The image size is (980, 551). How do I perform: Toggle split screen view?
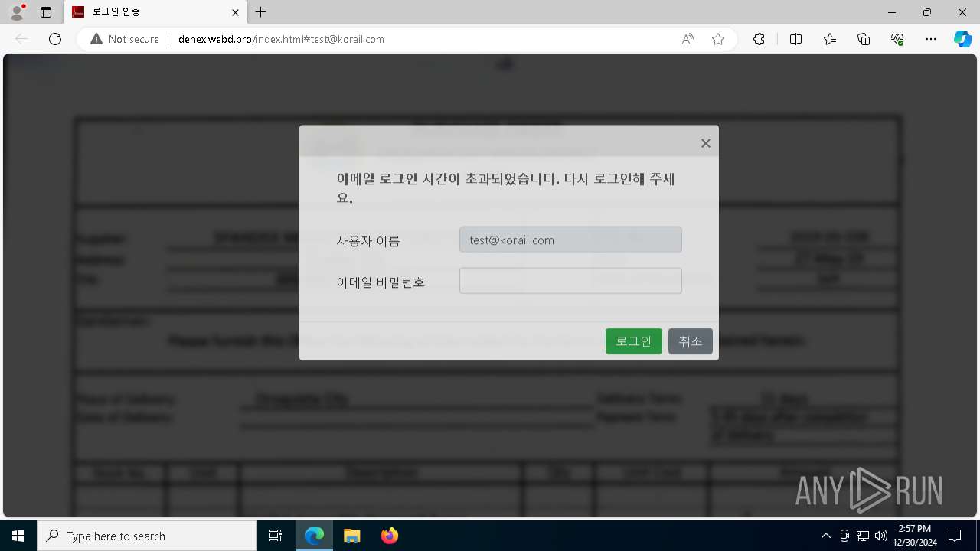click(x=795, y=39)
